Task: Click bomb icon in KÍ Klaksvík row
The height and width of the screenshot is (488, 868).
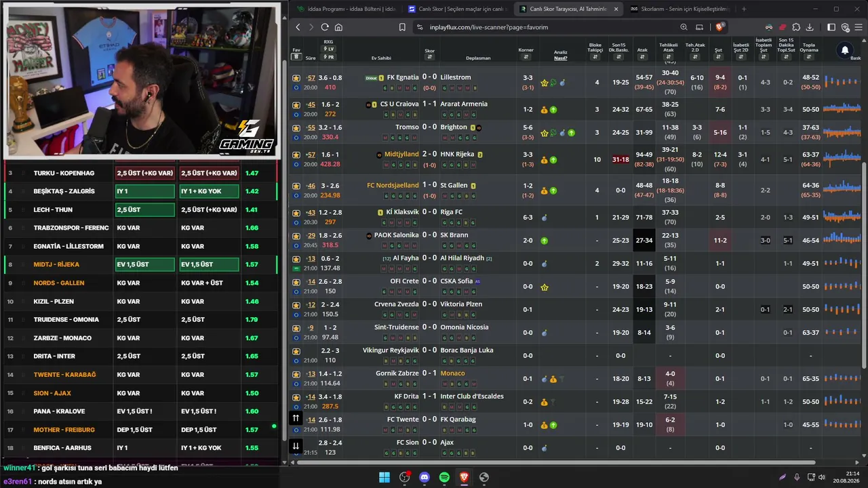Action: pyautogui.click(x=545, y=218)
